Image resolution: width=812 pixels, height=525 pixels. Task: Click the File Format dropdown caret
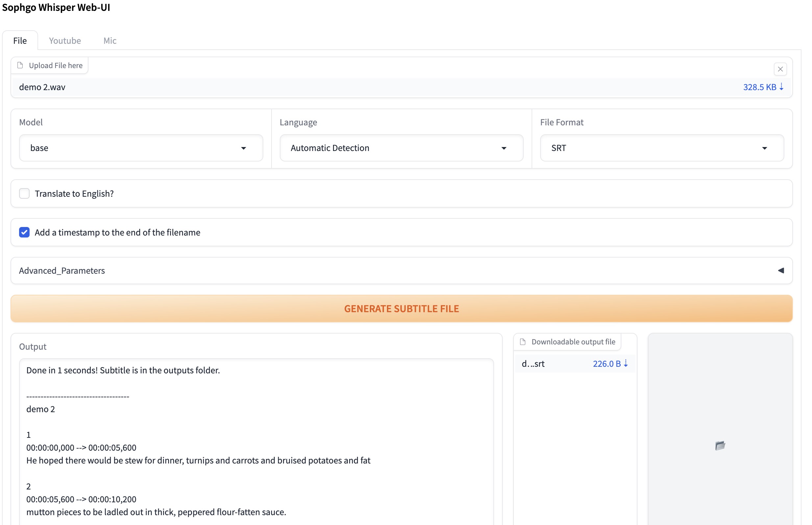tap(764, 148)
